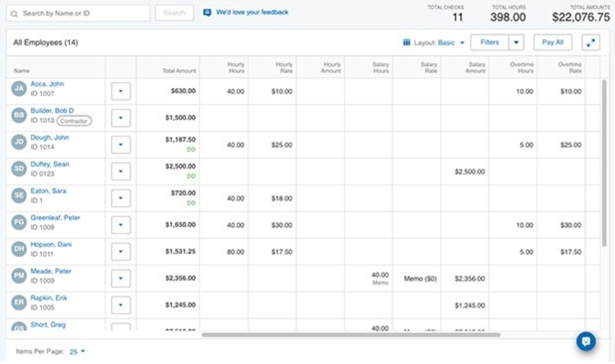Click the We'd love your feedback link
Screen dimensions: 615x364
(252, 12)
